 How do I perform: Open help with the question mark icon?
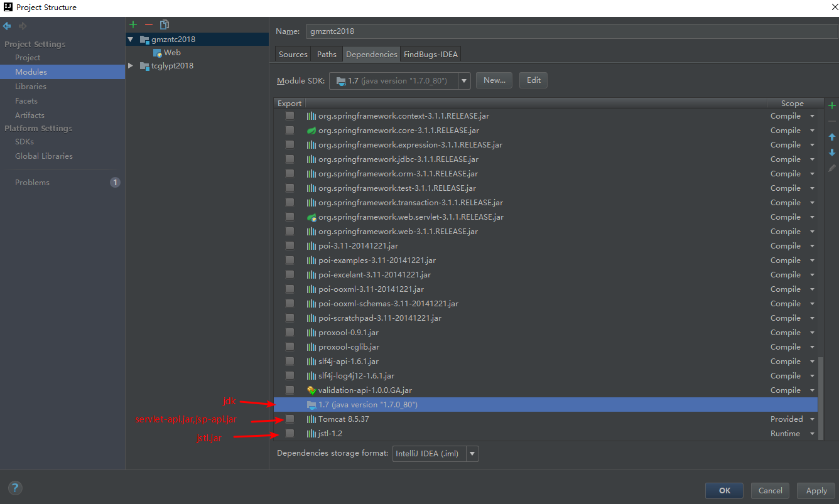pos(16,488)
